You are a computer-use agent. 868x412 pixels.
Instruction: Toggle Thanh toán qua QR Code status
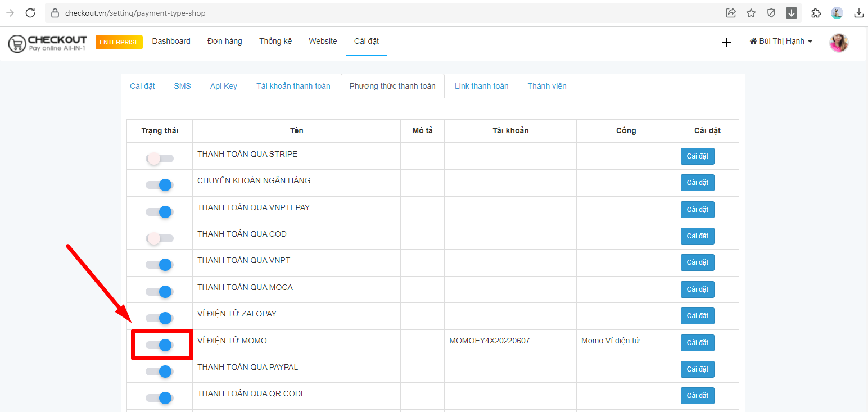[159, 398]
